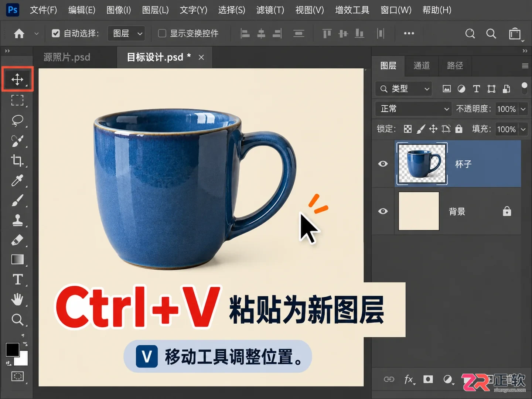Click the more options ellipsis button
532x399 pixels.
pyautogui.click(x=409, y=33)
